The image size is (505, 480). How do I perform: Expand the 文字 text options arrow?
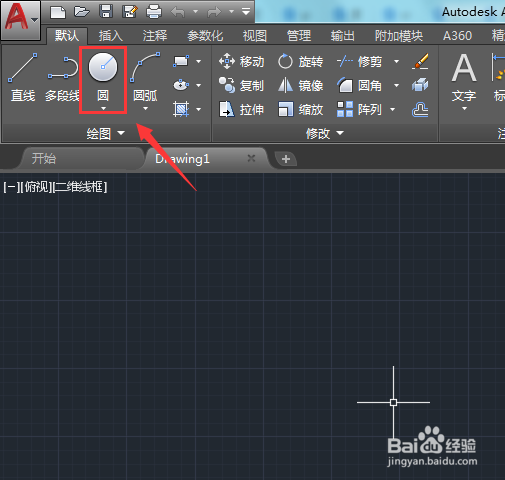tap(464, 109)
